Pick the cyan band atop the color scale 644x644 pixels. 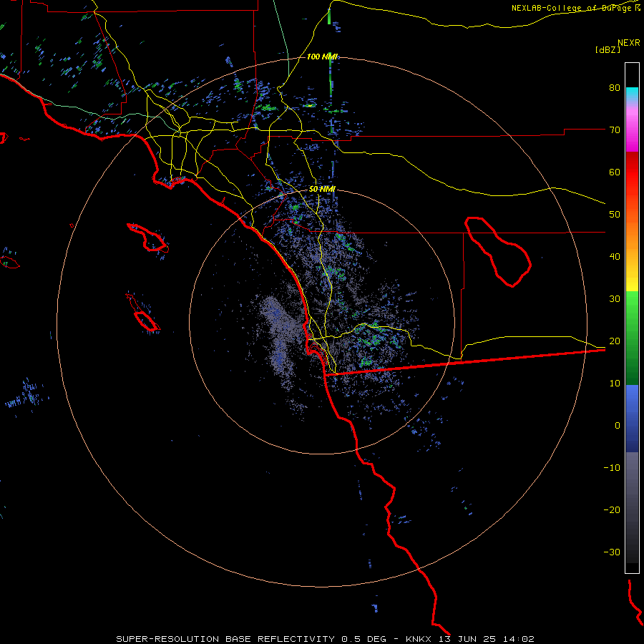pyautogui.click(x=632, y=94)
